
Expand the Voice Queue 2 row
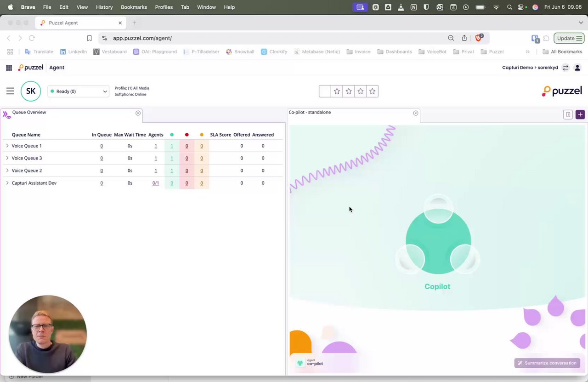[x=7, y=171]
